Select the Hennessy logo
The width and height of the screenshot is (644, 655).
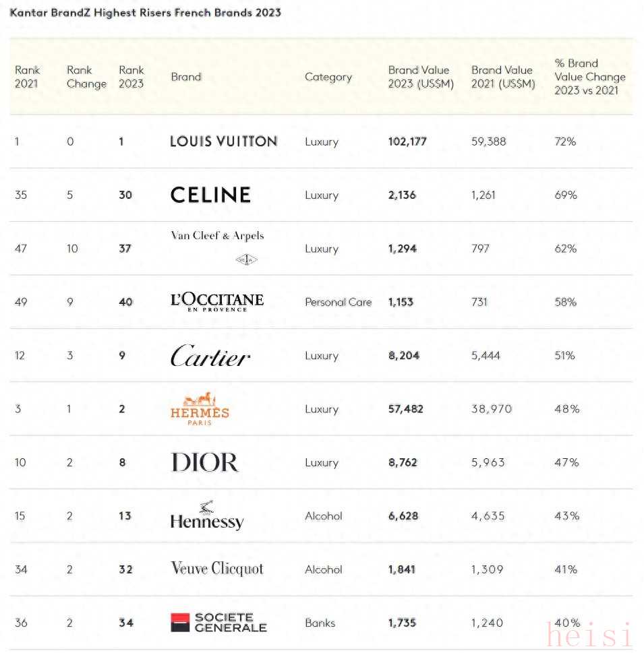tap(206, 516)
